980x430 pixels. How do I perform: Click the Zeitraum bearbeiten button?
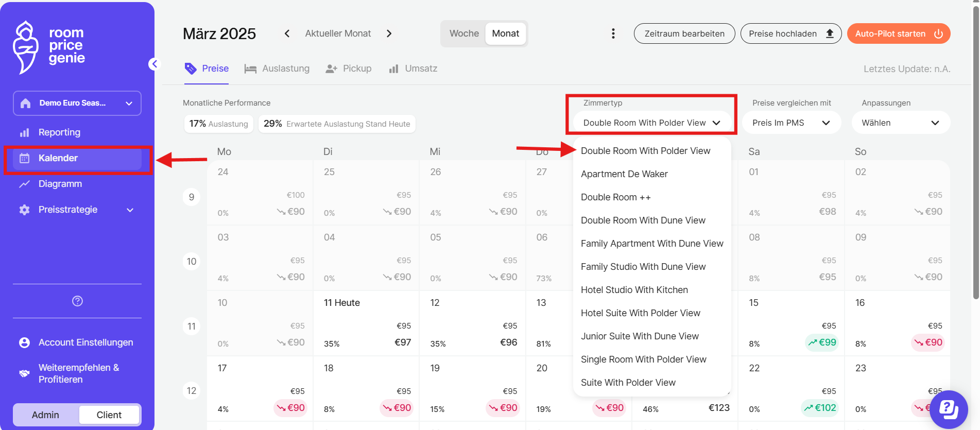684,33
